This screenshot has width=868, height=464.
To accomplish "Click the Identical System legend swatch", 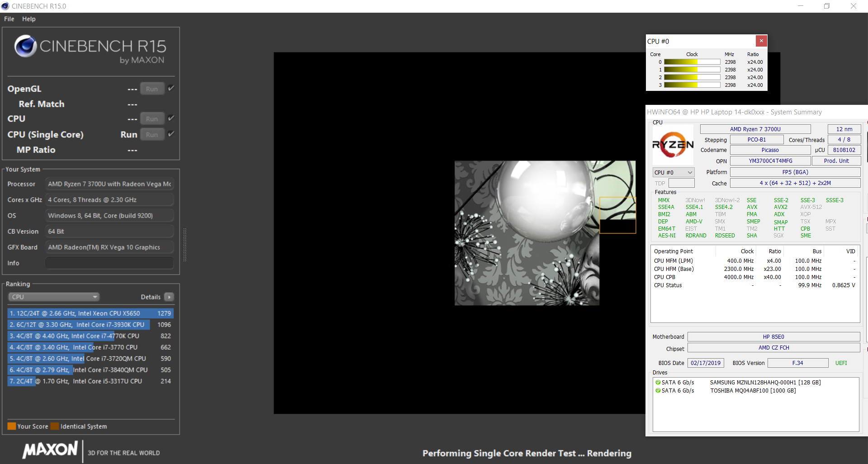I will coord(55,426).
